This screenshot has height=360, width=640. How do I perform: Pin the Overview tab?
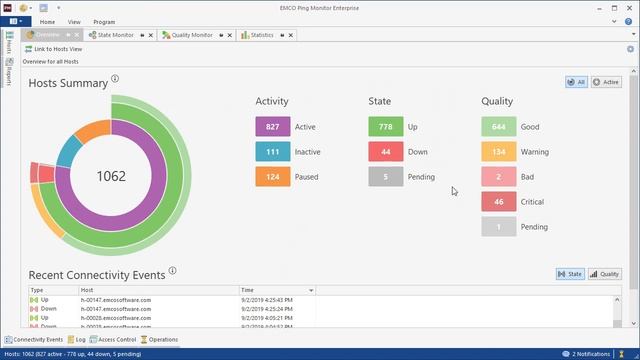click(x=68, y=36)
